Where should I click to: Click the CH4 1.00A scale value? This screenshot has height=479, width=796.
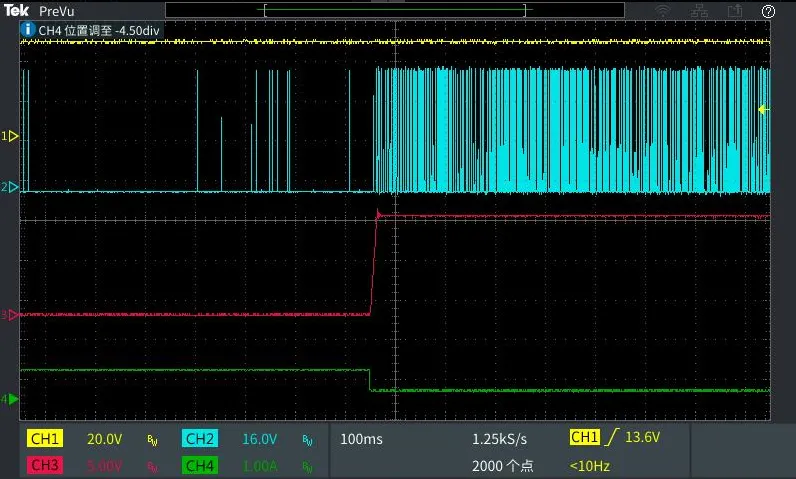pyautogui.click(x=260, y=465)
